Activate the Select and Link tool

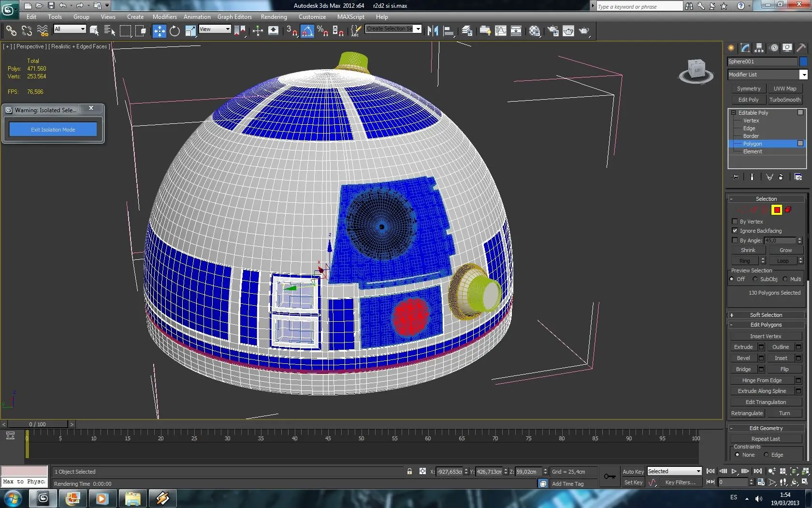(11, 31)
